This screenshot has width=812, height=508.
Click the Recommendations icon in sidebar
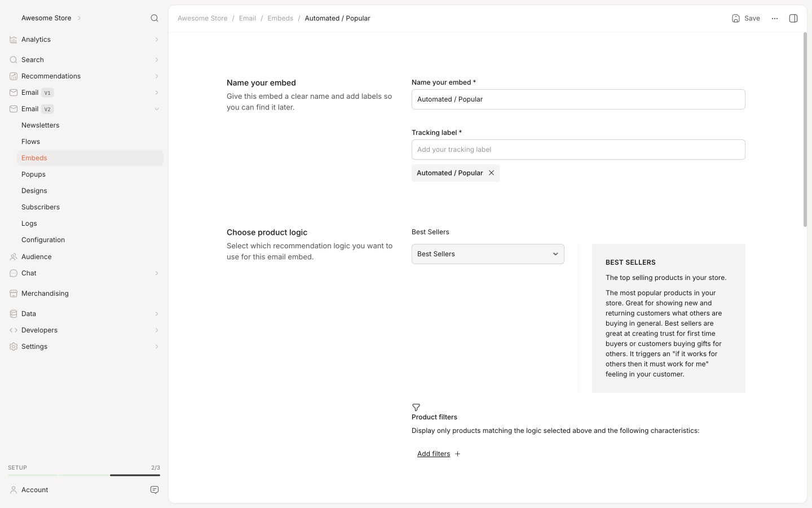pos(14,76)
